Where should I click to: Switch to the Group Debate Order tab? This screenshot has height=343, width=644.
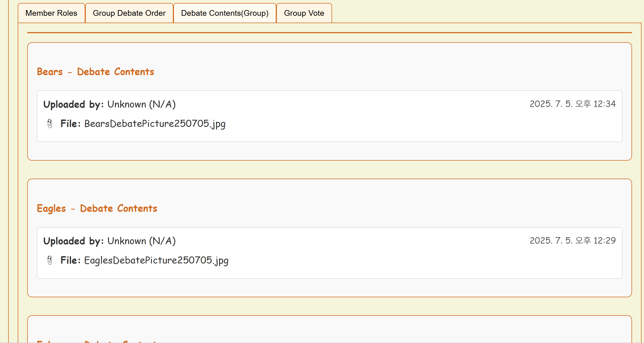click(129, 13)
